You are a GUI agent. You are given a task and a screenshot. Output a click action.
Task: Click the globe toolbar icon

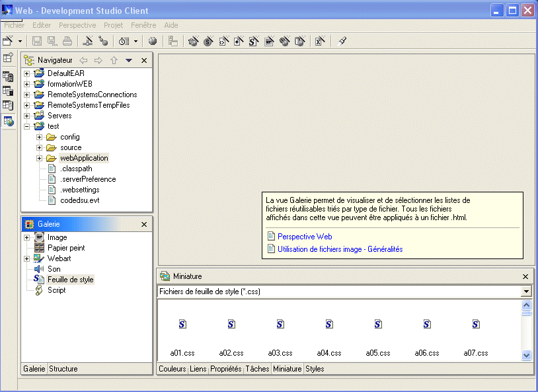pos(153,41)
